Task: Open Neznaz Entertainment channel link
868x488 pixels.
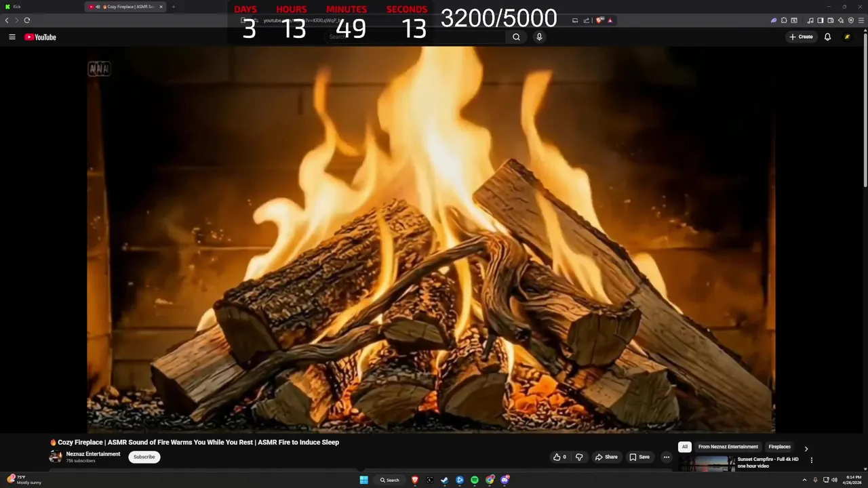Action: tap(93, 454)
